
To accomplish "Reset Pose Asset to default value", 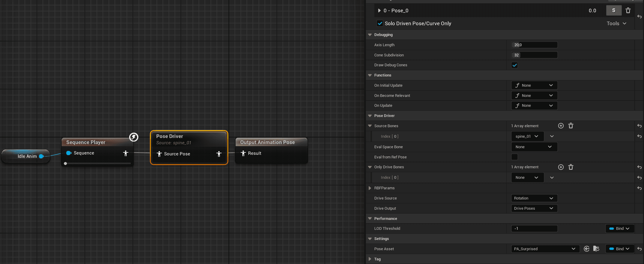I will [639, 249].
